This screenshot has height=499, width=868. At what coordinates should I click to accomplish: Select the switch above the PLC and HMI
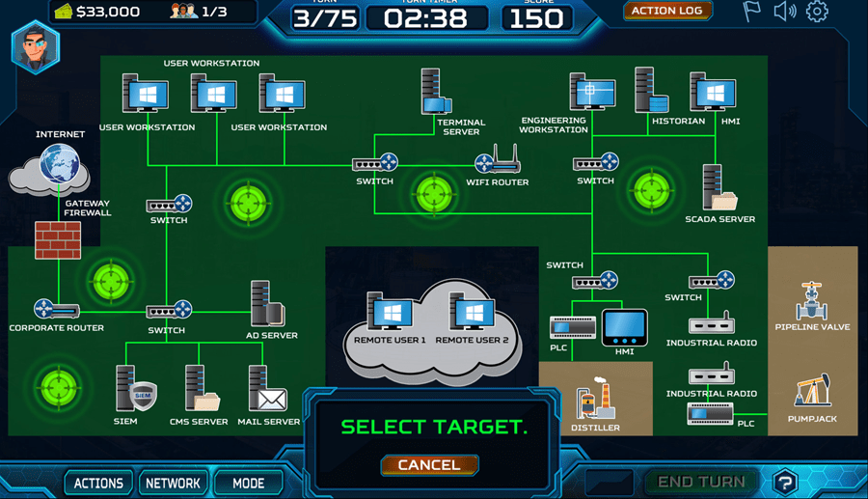click(596, 281)
